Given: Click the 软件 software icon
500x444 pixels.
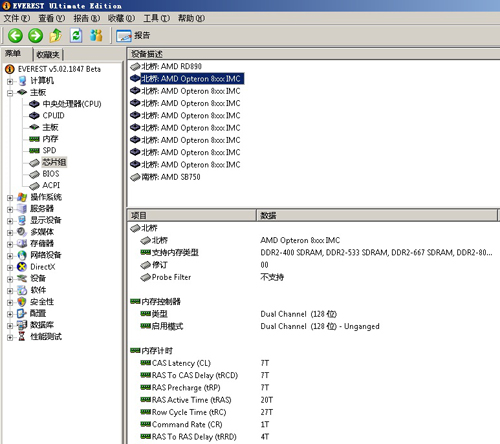Looking at the screenshot, I should pyautogui.click(x=22, y=290).
